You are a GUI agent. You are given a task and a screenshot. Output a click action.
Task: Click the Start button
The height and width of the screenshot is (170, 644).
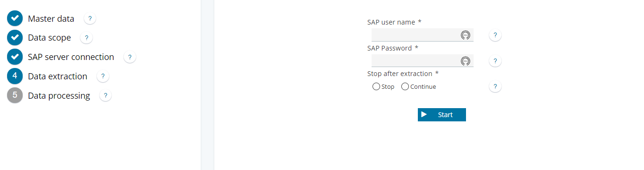pos(442,115)
